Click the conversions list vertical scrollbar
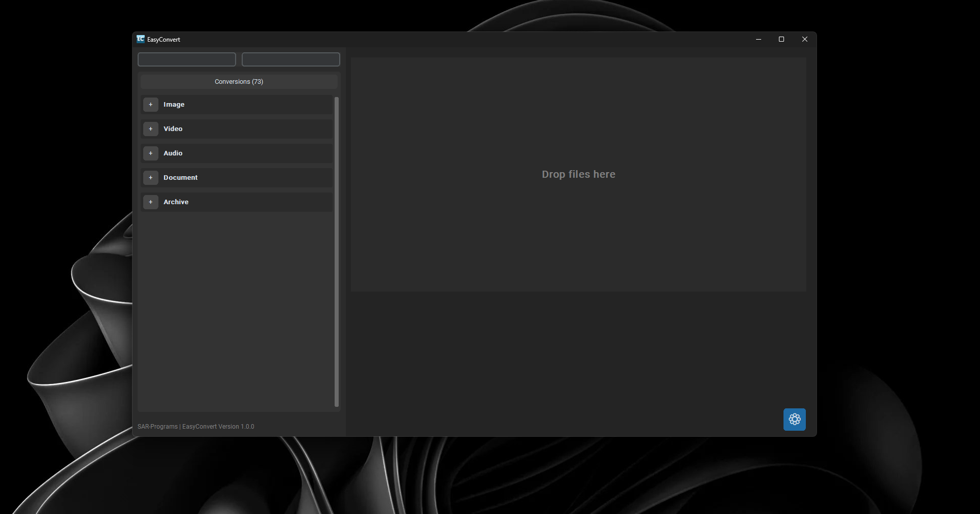The image size is (980, 514). click(x=336, y=251)
